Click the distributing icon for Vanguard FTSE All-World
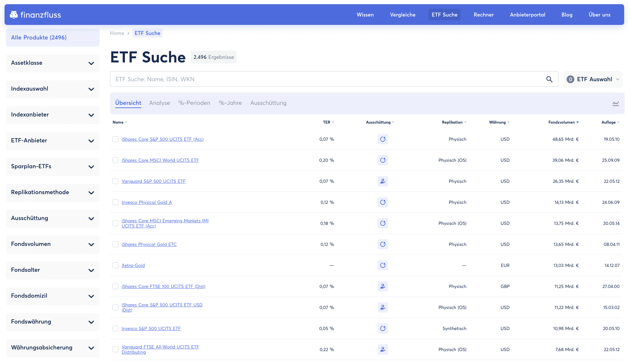Image resolution: width=630 pixels, height=364 pixels. coord(383,349)
